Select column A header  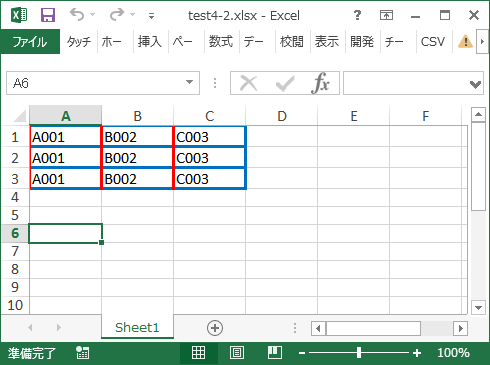pos(66,116)
